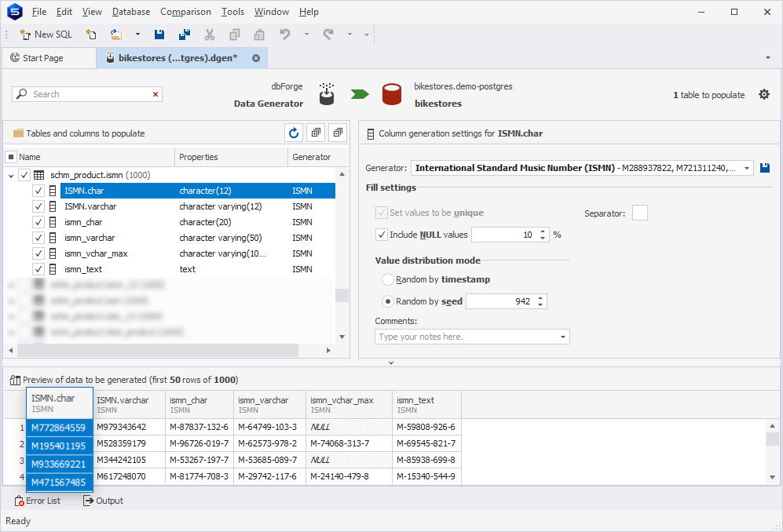Screen dimensions: 783x532
Task: Click the save generator settings icon
Action: pyautogui.click(x=764, y=168)
